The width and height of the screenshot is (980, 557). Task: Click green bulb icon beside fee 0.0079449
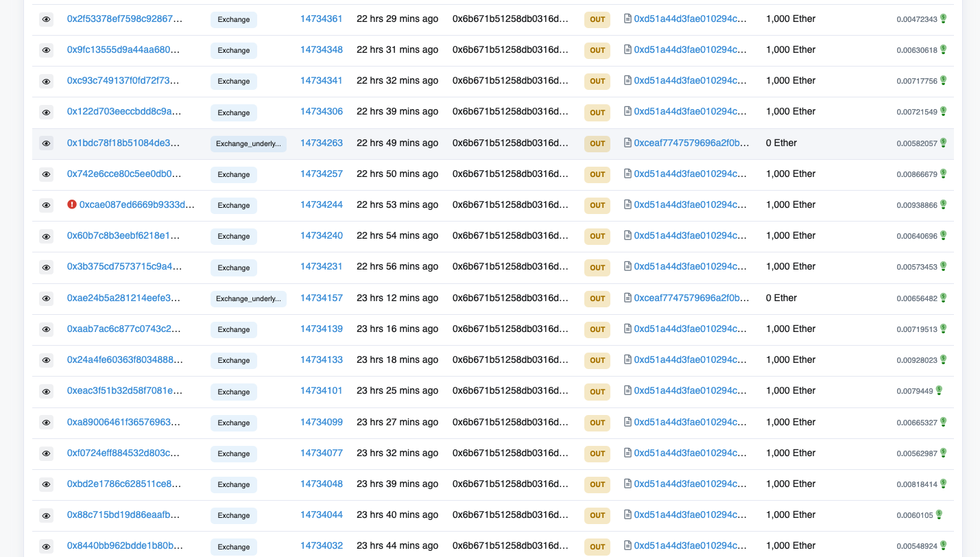point(939,390)
